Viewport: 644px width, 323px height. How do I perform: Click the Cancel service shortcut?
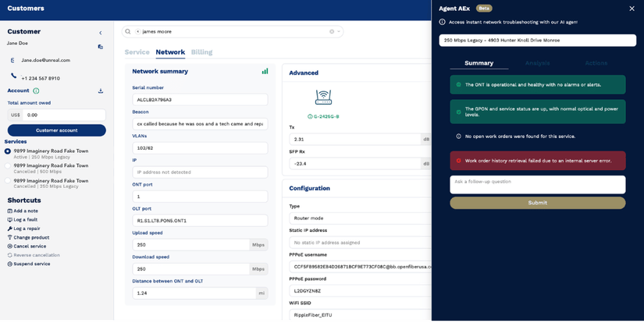(x=27, y=247)
